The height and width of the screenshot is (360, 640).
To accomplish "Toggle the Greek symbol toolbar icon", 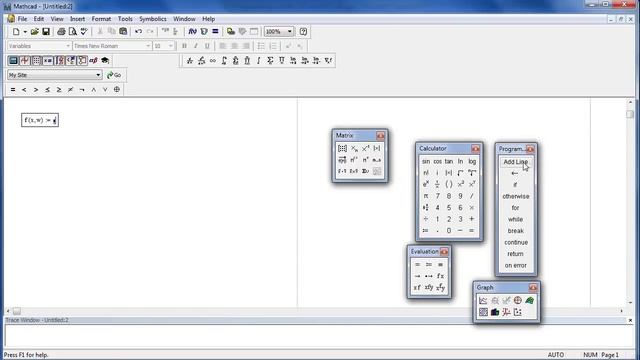I will tap(93, 60).
